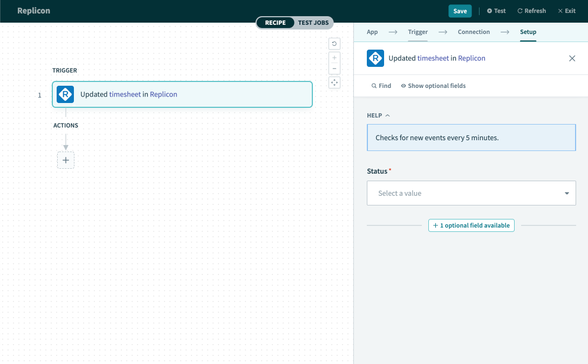Zoom in using the plus canvas control
Viewport: 588px width, 364px height.
[x=334, y=58]
